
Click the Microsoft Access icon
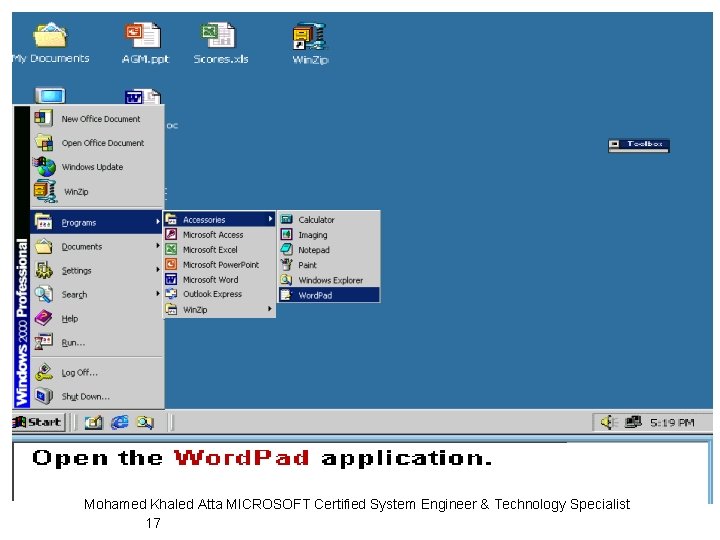(171, 234)
